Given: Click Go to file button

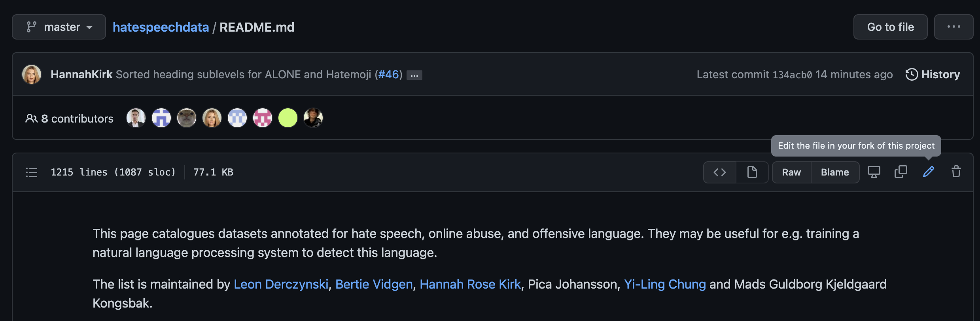Looking at the screenshot, I should [890, 27].
